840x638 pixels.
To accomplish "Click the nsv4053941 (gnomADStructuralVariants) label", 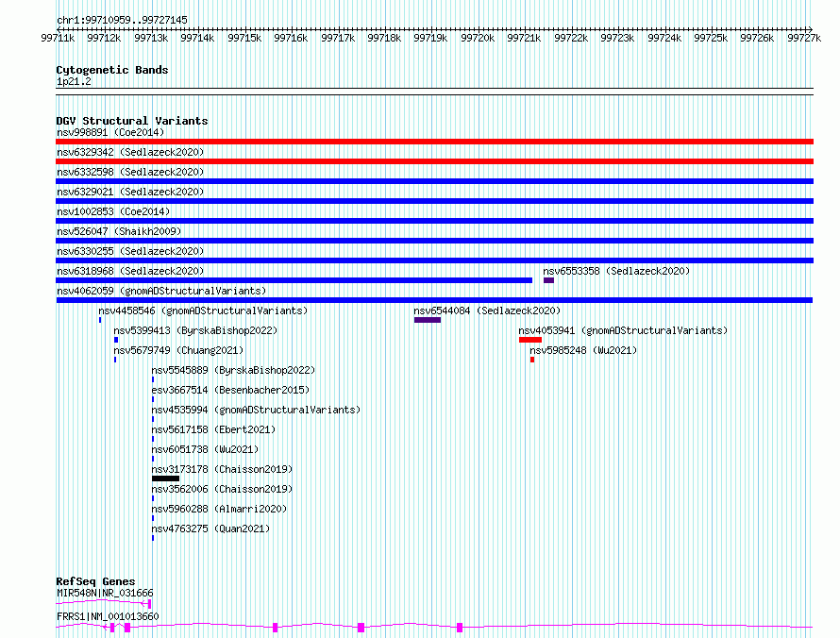I will pyautogui.click(x=623, y=330).
